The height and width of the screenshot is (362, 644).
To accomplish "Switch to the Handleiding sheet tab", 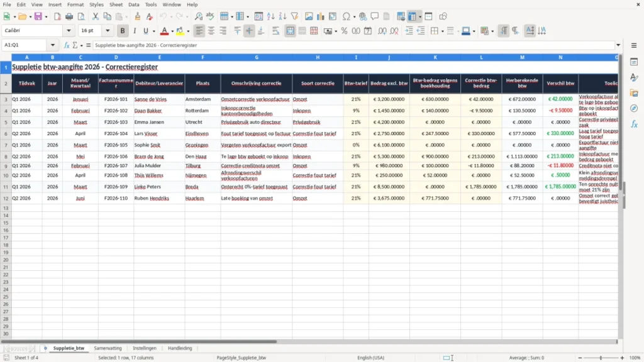I will point(180,348).
